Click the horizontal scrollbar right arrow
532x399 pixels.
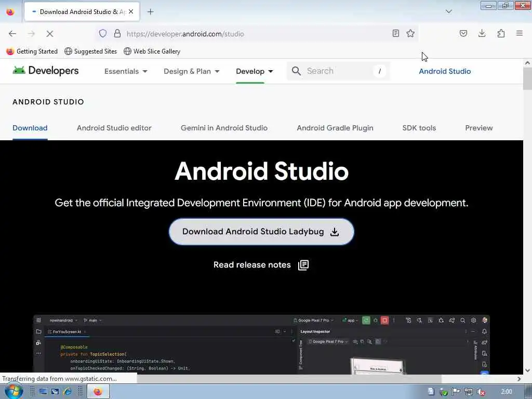click(519, 379)
